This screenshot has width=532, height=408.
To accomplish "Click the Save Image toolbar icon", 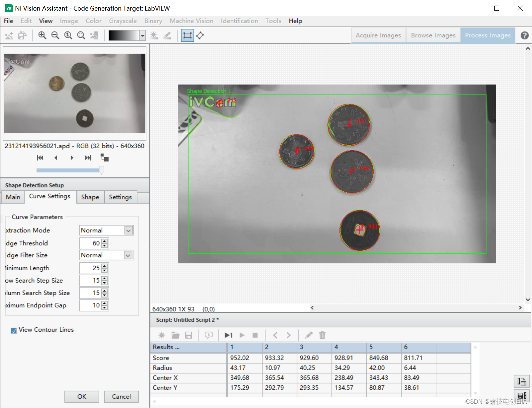I will 22,35.
